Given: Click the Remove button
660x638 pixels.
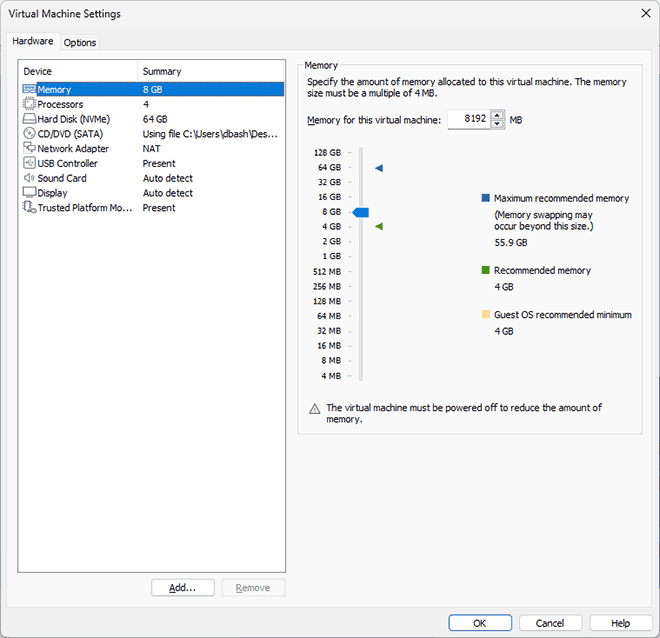Looking at the screenshot, I should click(253, 587).
